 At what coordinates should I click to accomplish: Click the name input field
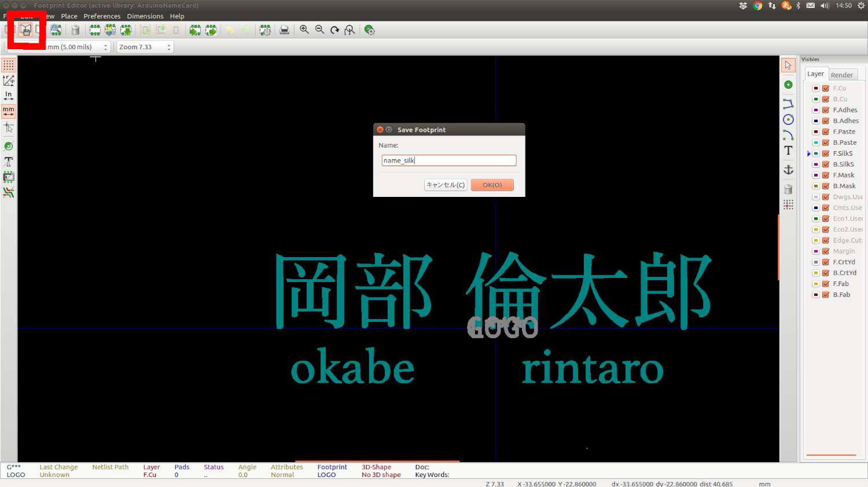(x=448, y=160)
